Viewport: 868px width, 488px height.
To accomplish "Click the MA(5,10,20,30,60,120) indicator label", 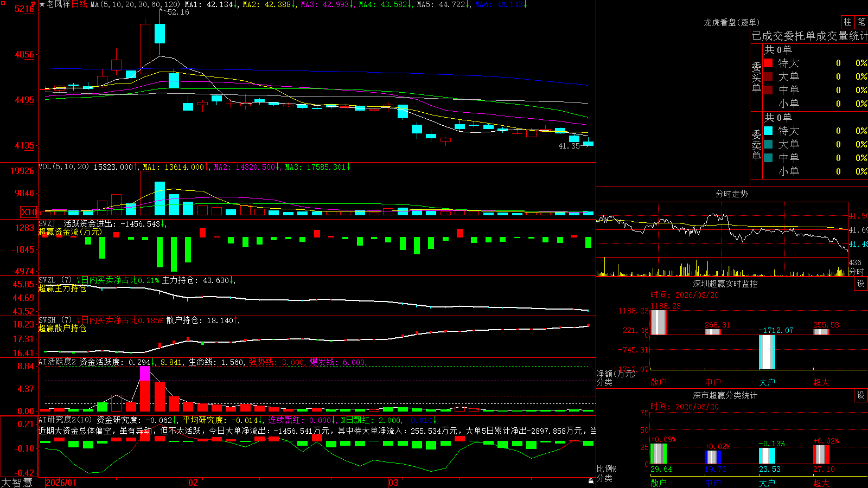I will pyautogui.click(x=135, y=4).
